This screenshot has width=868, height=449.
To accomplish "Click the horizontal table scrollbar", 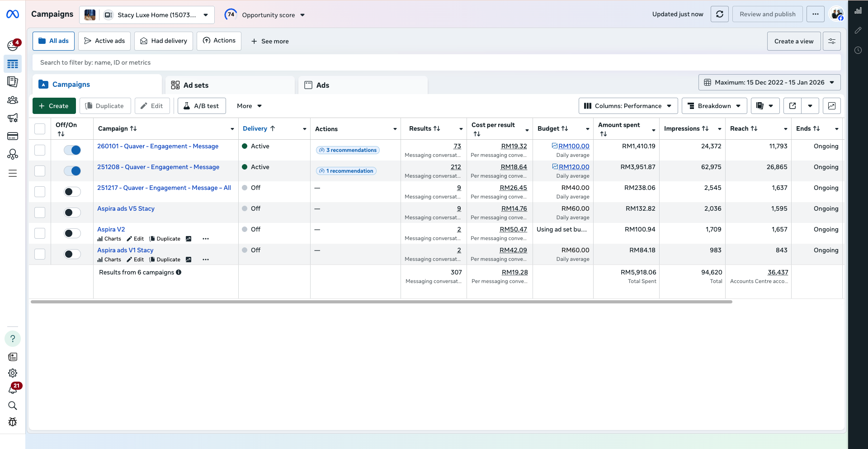I will (x=381, y=302).
